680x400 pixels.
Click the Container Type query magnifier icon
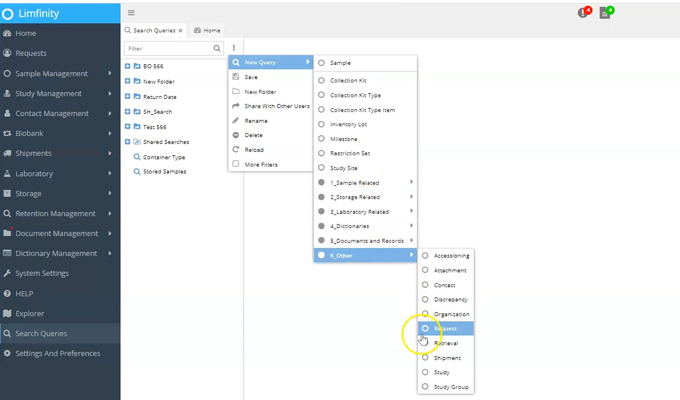(x=137, y=157)
